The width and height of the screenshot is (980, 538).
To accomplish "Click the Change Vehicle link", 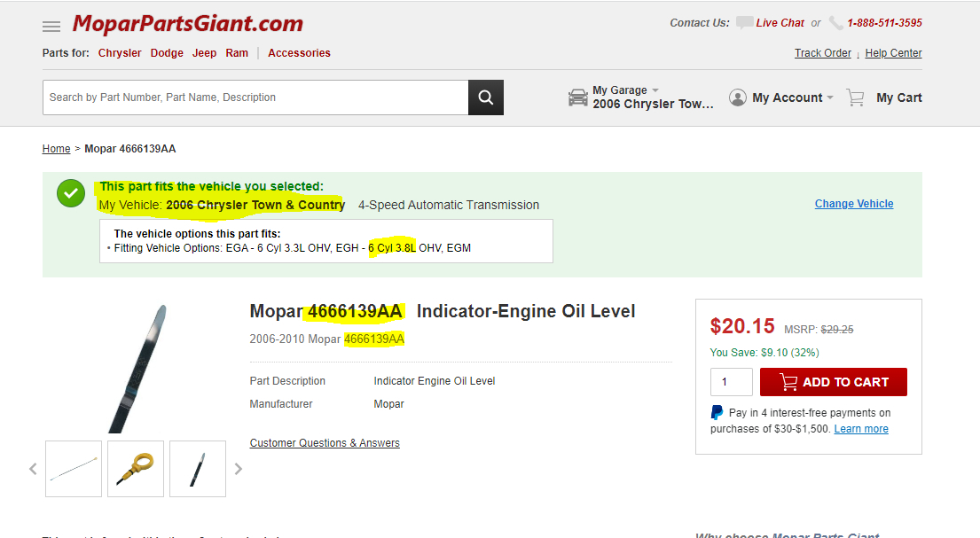I will tap(854, 204).
